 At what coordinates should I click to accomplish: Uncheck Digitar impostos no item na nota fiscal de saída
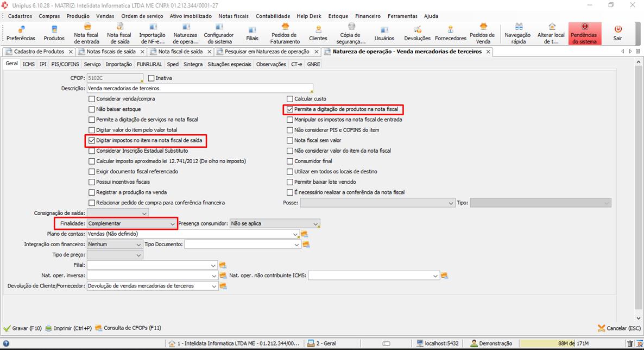[x=92, y=141]
